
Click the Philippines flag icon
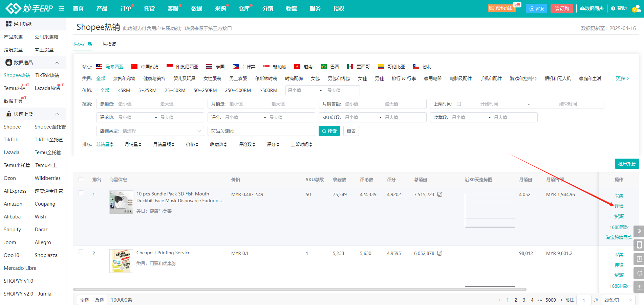[236, 67]
